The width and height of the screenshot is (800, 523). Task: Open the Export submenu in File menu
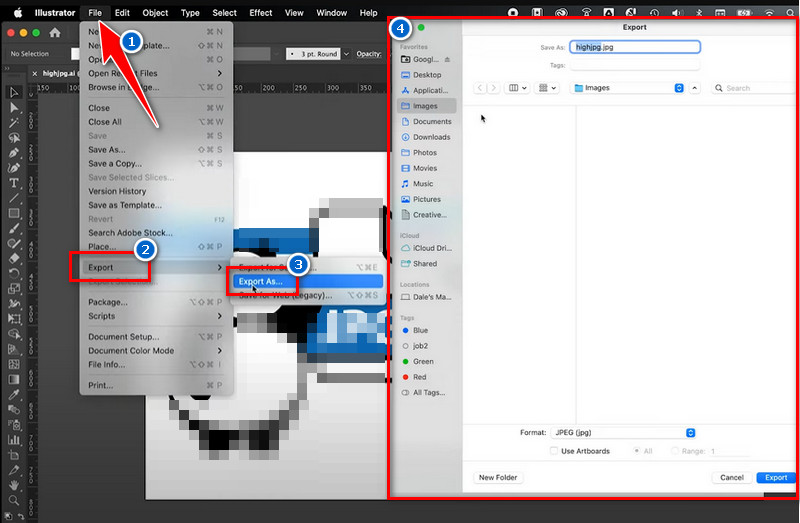[156, 267]
